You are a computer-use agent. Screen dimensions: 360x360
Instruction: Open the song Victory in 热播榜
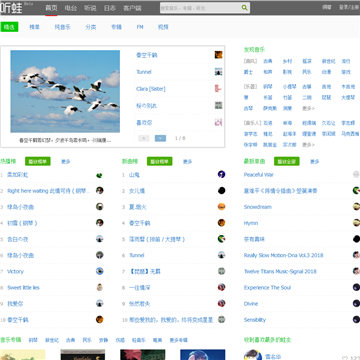click(x=15, y=271)
